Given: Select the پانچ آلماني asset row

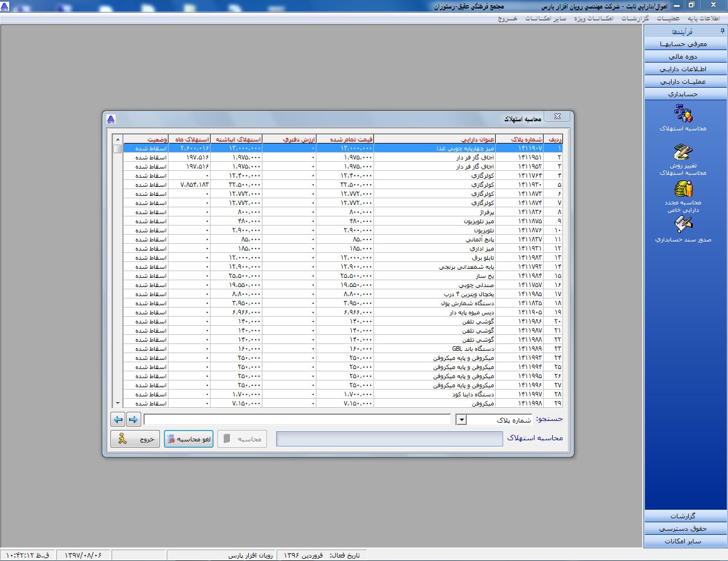Looking at the screenshot, I should 343,239.
